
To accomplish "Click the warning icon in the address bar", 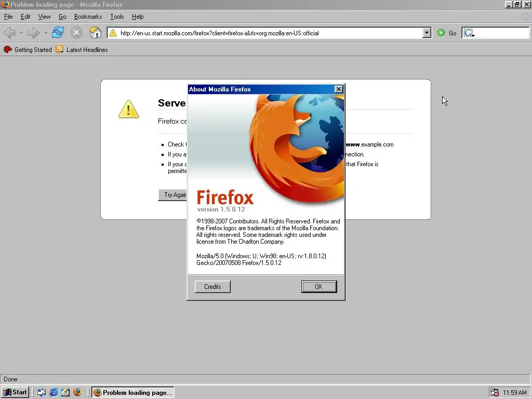I will 113,33.
